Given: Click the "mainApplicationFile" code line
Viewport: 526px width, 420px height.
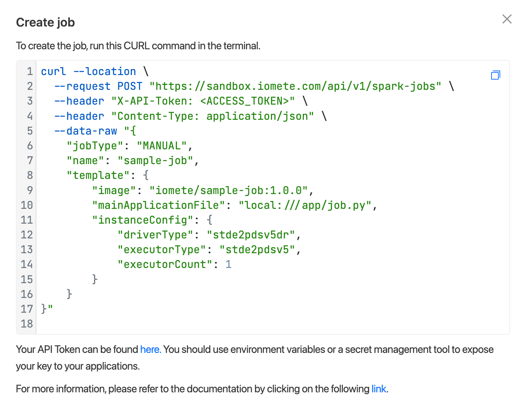Looking at the screenshot, I should click(x=235, y=205).
